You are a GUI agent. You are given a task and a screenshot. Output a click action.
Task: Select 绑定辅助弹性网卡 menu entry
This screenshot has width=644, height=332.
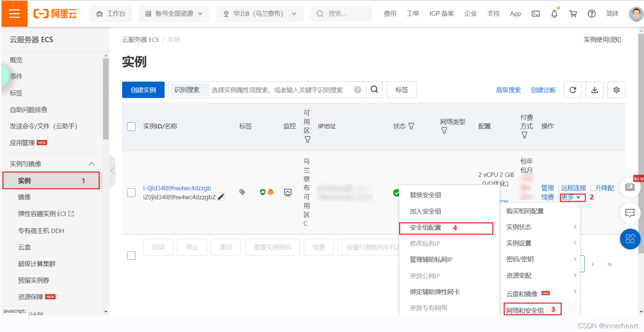point(434,292)
